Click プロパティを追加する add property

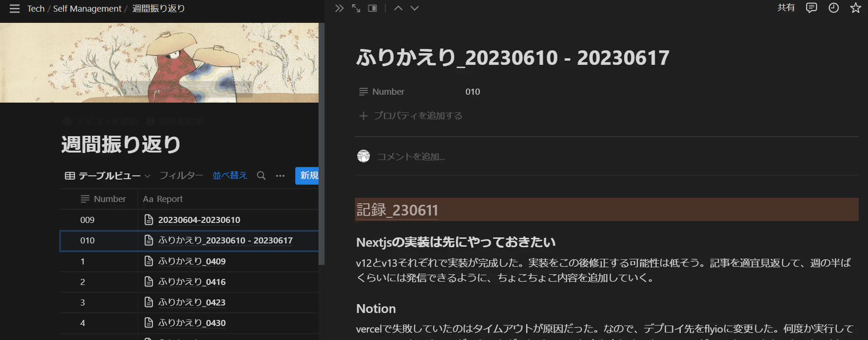point(410,116)
